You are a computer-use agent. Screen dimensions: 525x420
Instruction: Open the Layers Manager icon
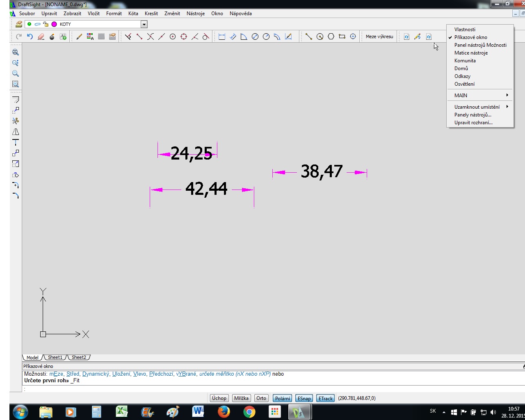coord(18,24)
